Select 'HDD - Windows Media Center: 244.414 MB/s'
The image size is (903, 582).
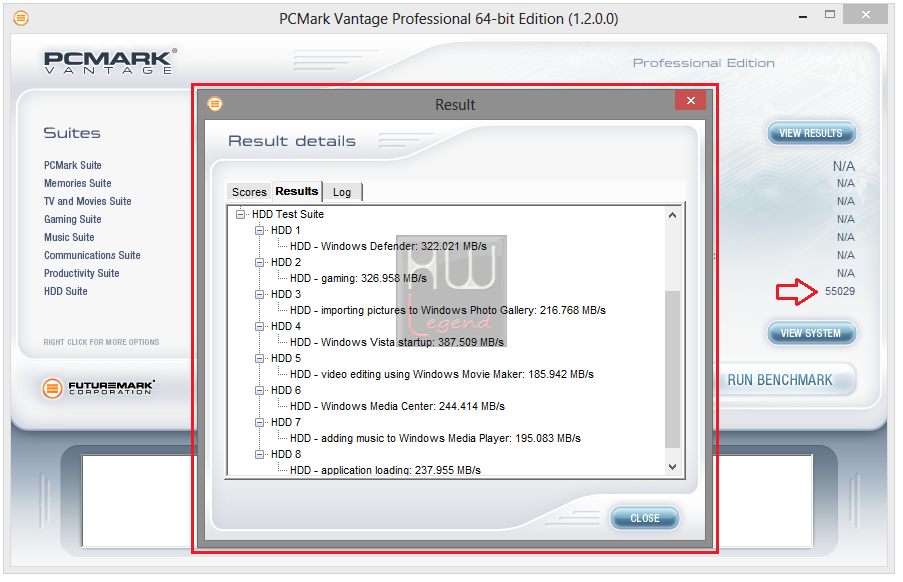pyautogui.click(x=397, y=406)
